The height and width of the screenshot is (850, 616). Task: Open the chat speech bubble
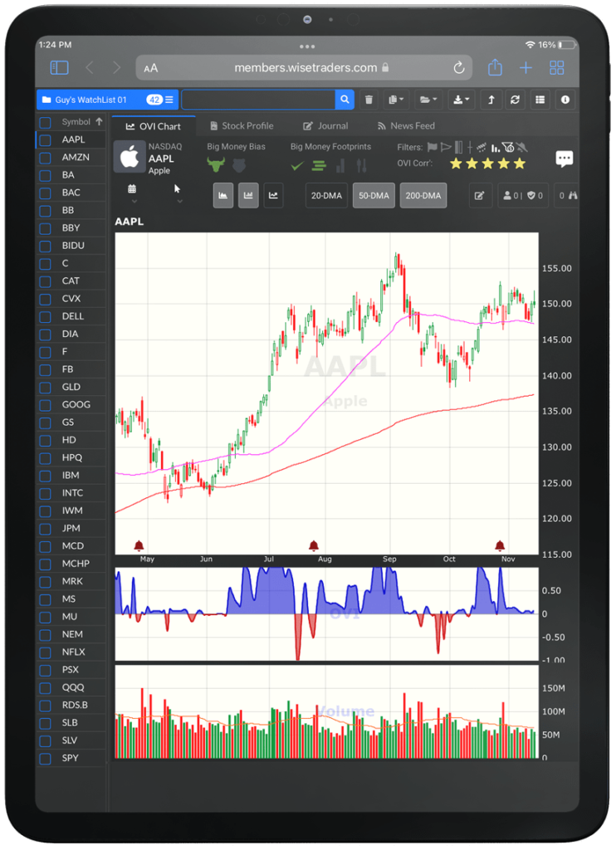pos(564,159)
